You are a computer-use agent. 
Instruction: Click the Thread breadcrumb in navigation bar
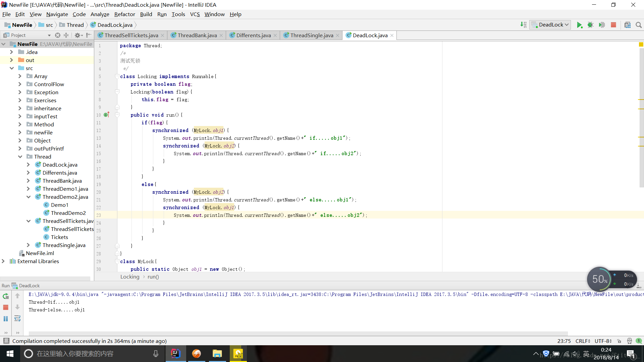click(75, 25)
